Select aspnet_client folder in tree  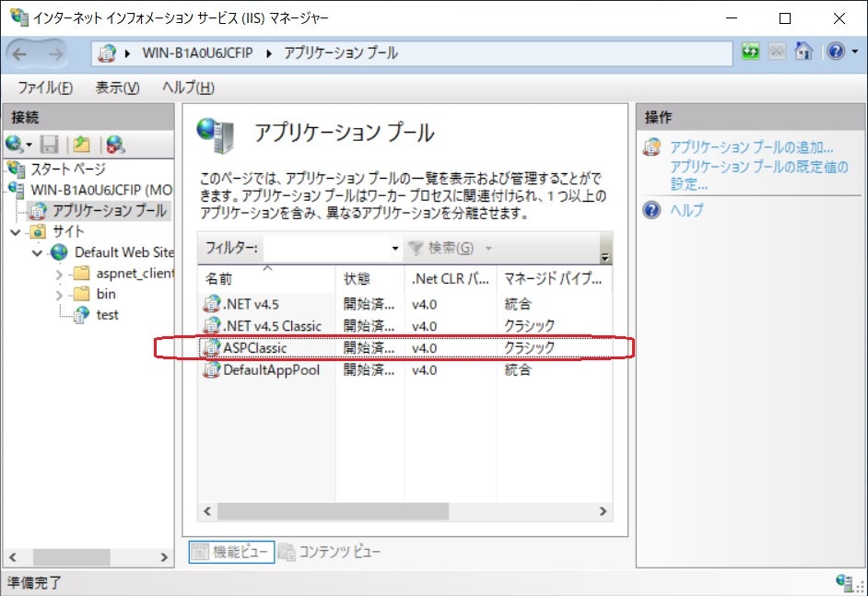click(135, 274)
